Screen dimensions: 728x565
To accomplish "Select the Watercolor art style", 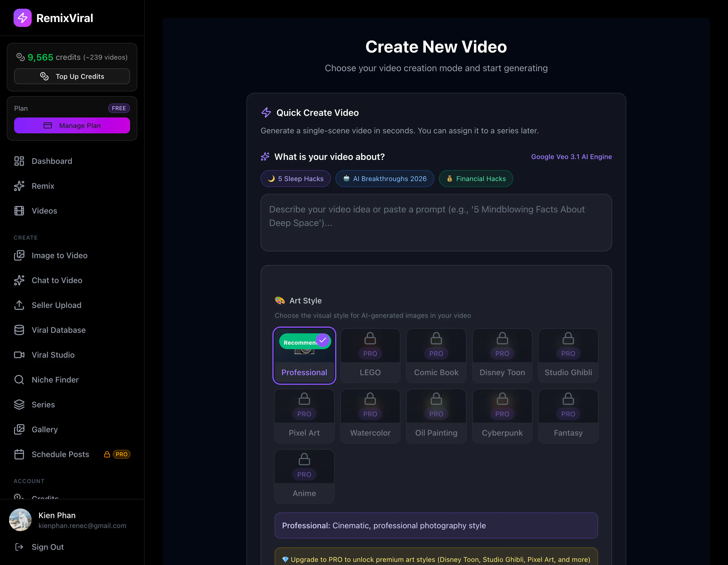I will point(370,416).
